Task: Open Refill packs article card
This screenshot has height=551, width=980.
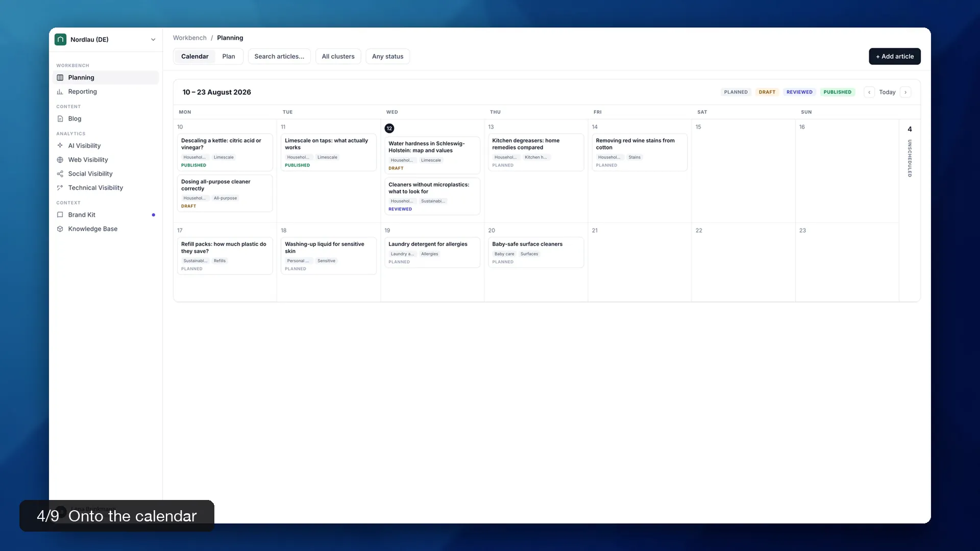Action: [x=225, y=256]
